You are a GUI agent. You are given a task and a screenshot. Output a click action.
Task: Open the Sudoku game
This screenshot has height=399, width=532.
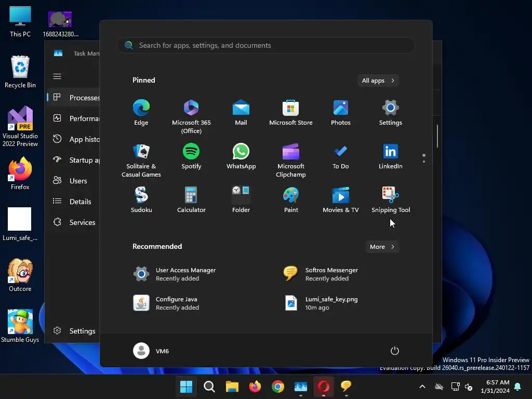141,200
